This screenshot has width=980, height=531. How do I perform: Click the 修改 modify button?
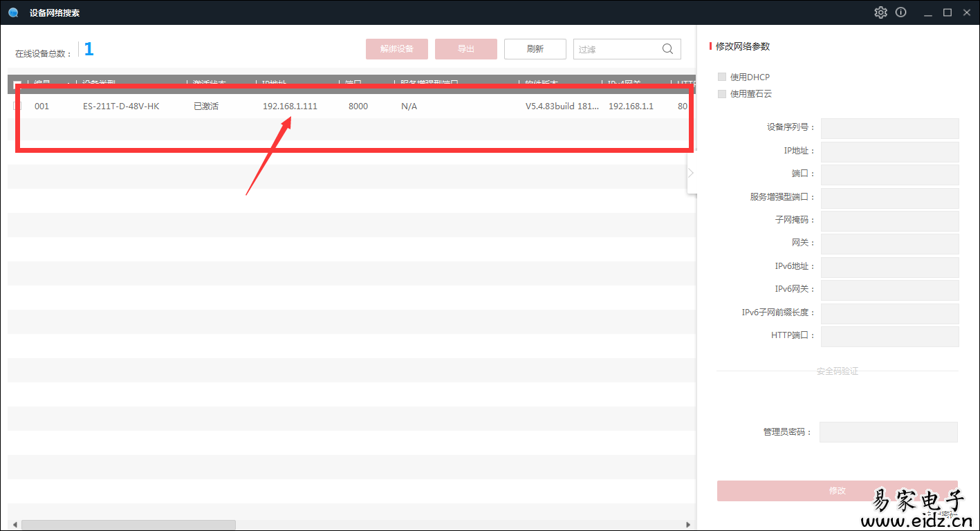838,491
